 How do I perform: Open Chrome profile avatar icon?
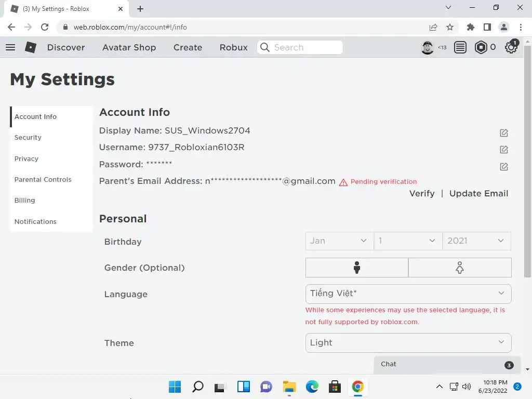click(504, 27)
